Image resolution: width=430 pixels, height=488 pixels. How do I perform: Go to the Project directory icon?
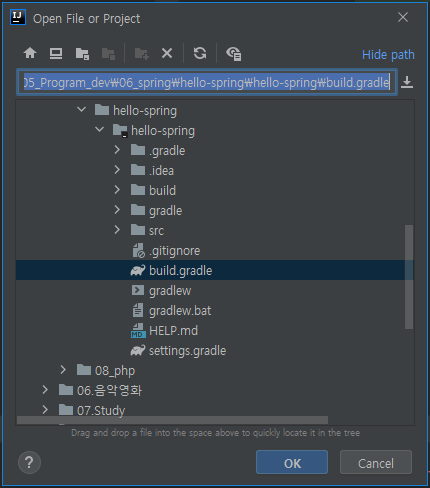(82, 53)
